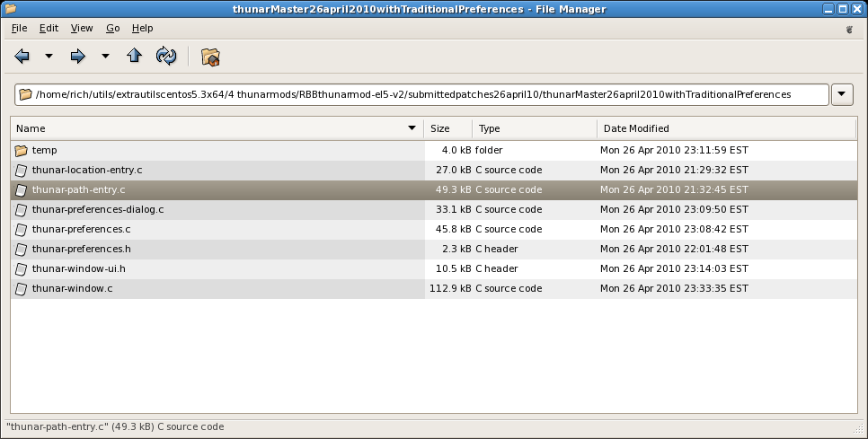Select thunar-location-entry.c in the file list
The width and height of the screenshot is (868, 439).
point(86,170)
